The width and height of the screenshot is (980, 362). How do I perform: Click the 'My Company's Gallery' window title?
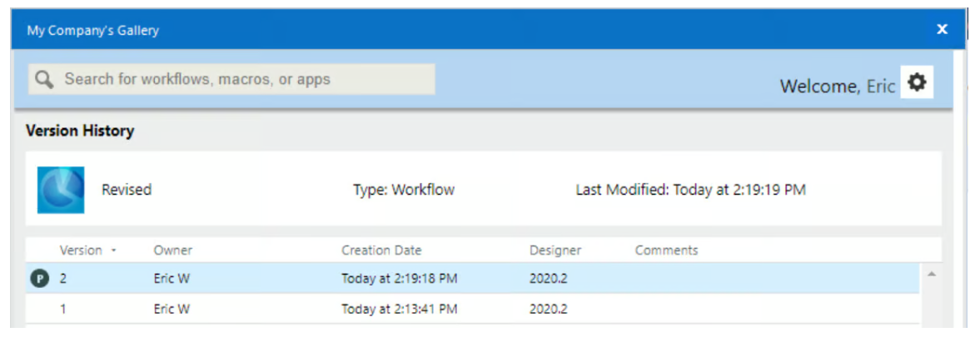[92, 30]
